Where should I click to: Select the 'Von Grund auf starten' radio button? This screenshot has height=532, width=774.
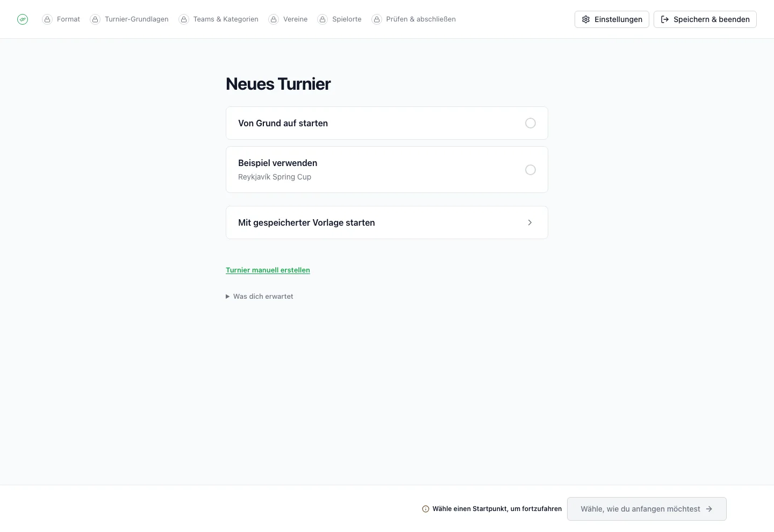pyautogui.click(x=531, y=123)
